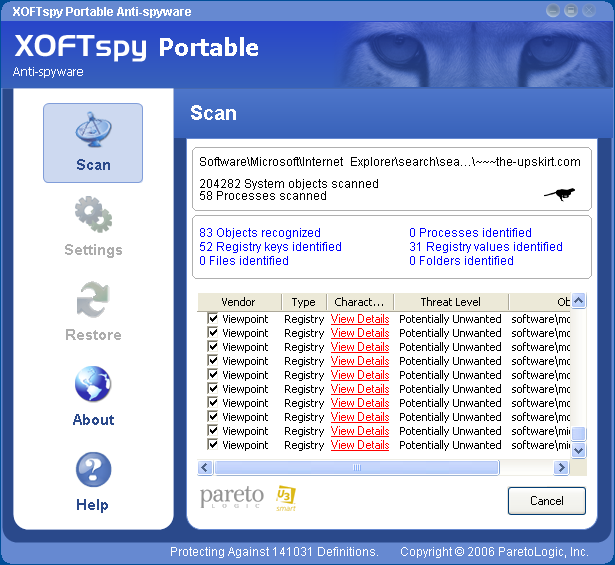Click View Details in the third row
The width and height of the screenshot is (615, 565).
(360, 347)
